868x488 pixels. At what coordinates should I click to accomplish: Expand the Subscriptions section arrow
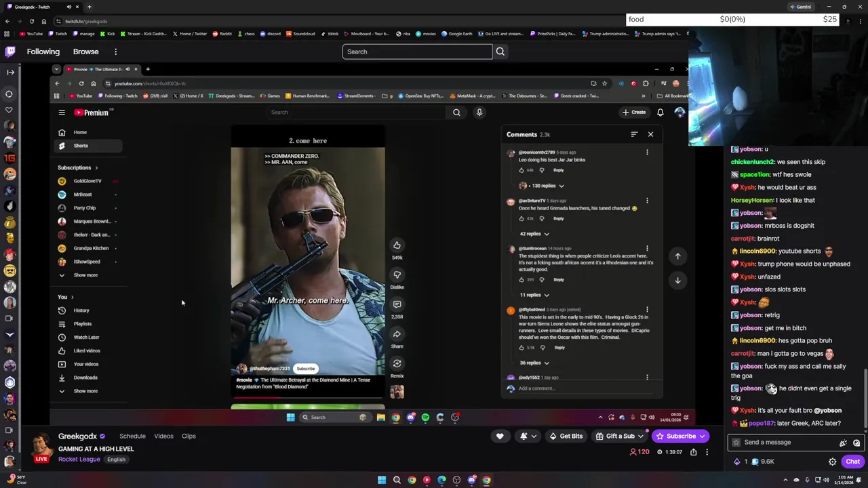pyautogui.click(x=96, y=167)
